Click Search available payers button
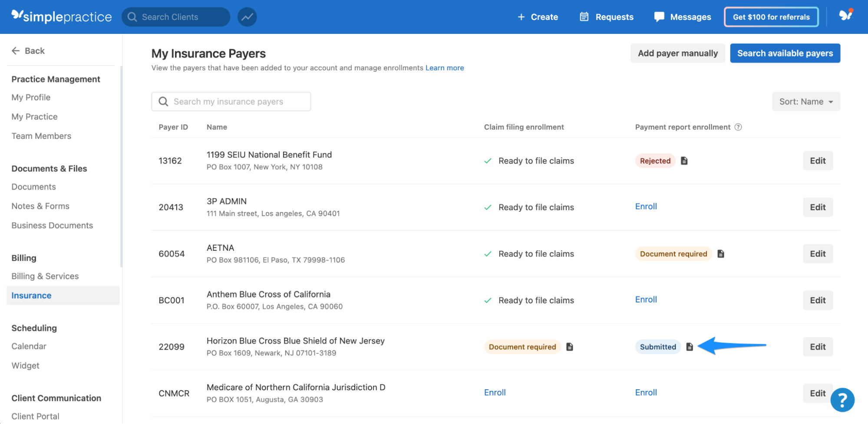 pos(785,53)
